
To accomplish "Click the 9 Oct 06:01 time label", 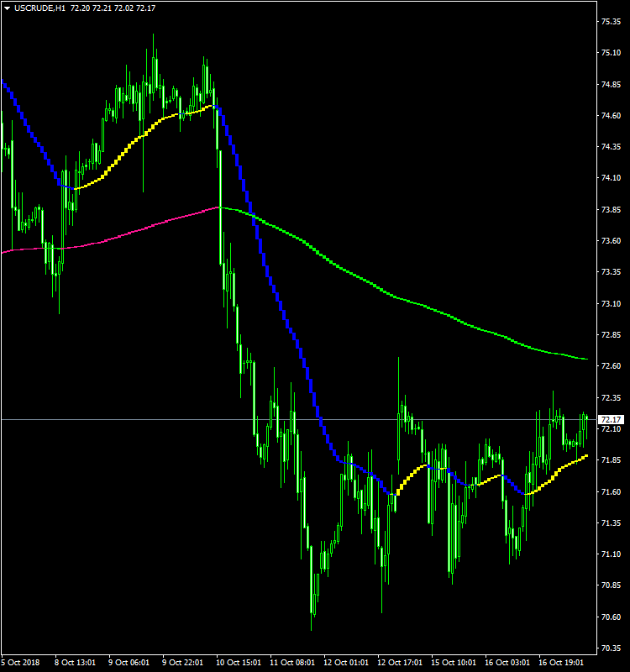I will [x=129, y=663].
